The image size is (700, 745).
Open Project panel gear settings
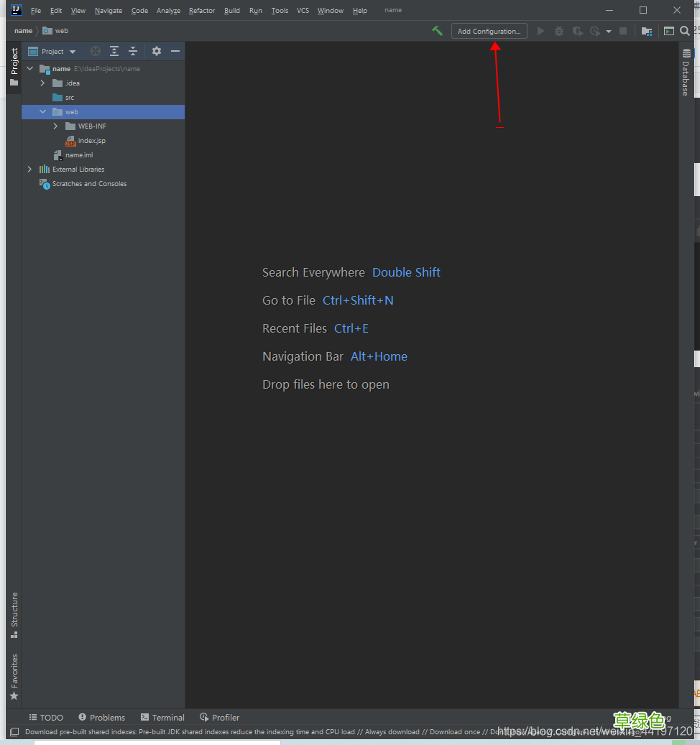pos(157,51)
